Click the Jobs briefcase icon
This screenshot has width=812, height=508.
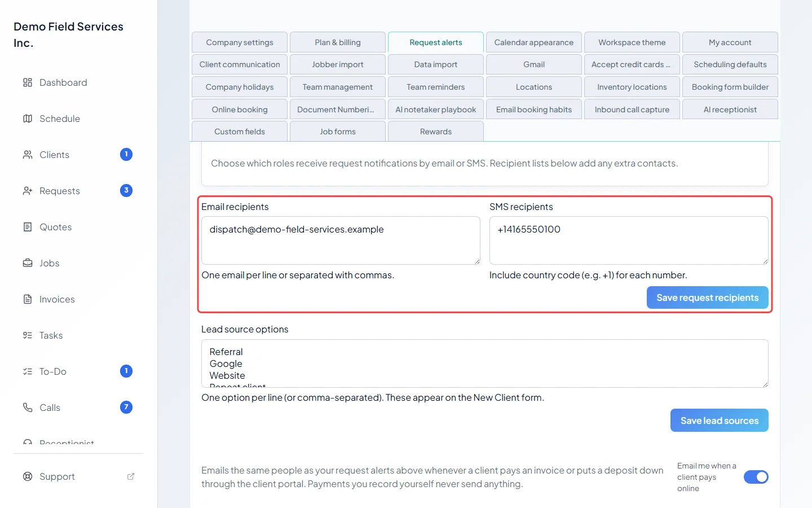click(28, 263)
